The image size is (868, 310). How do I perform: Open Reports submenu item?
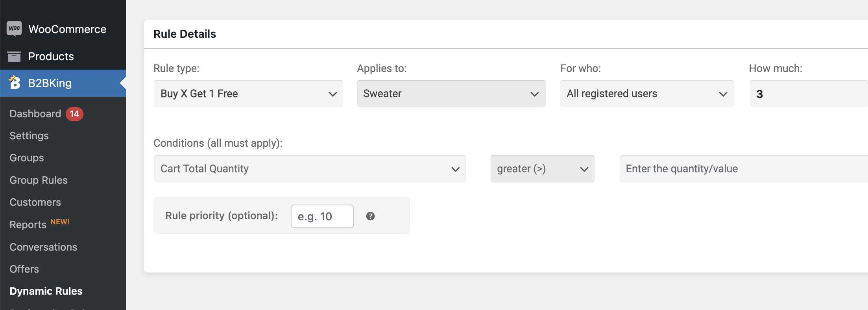click(x=28, y=225)
